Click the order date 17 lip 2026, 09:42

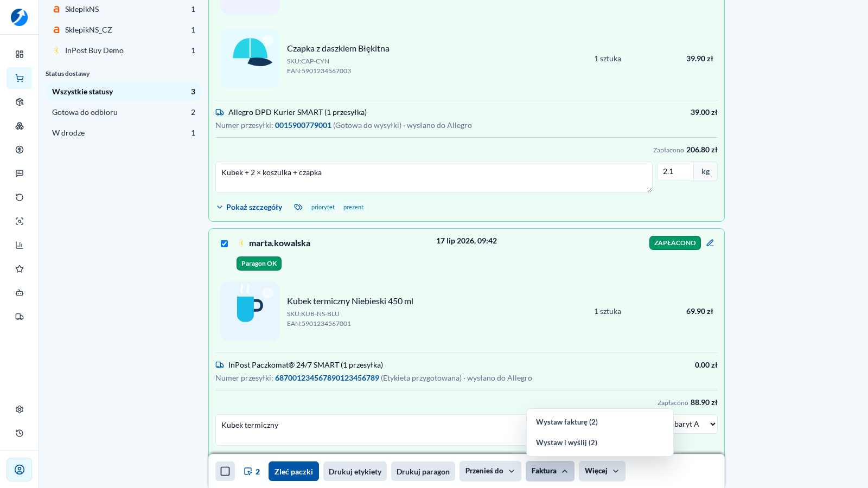click(467, 241)
